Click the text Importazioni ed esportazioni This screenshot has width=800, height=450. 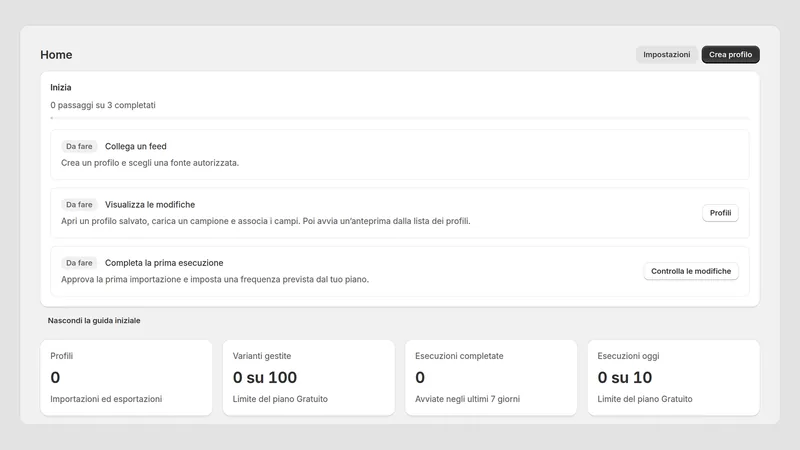106,399
